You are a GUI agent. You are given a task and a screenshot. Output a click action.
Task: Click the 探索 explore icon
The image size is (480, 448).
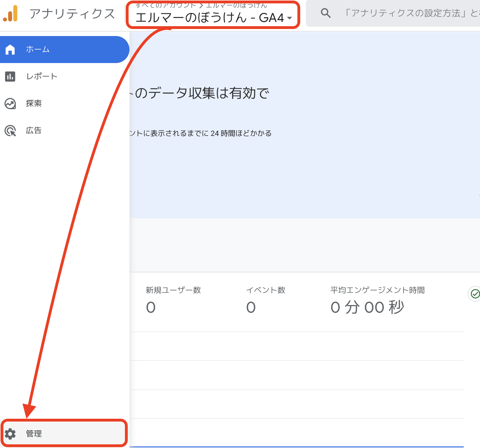[10, 104]
